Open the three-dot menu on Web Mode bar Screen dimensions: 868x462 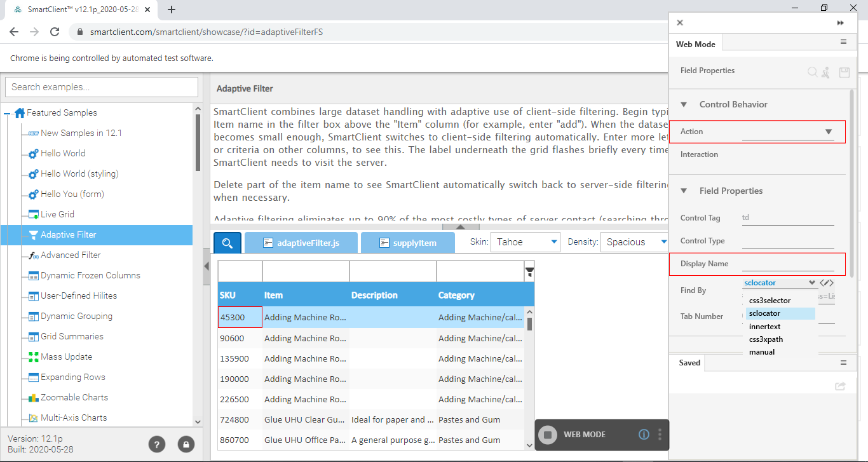[660, 435]
